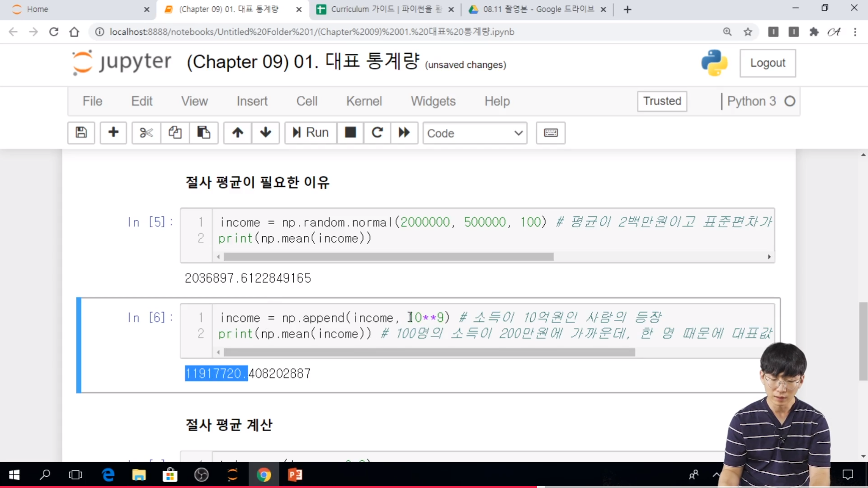Insert cell below with plus icon

click(113, 133)
